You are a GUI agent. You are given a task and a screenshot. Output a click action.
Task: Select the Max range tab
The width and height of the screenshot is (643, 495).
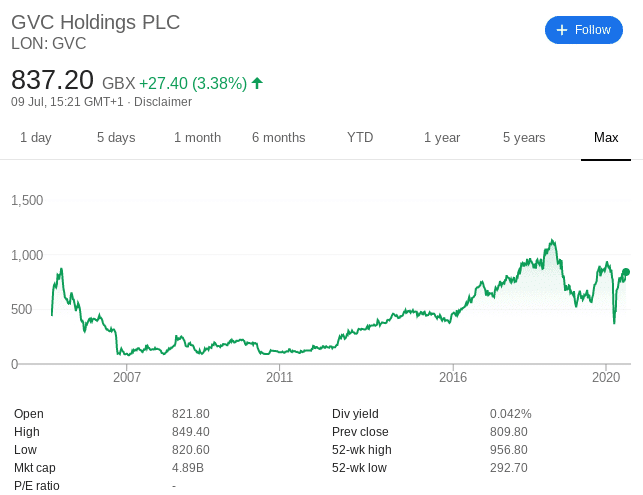[606, 137]
